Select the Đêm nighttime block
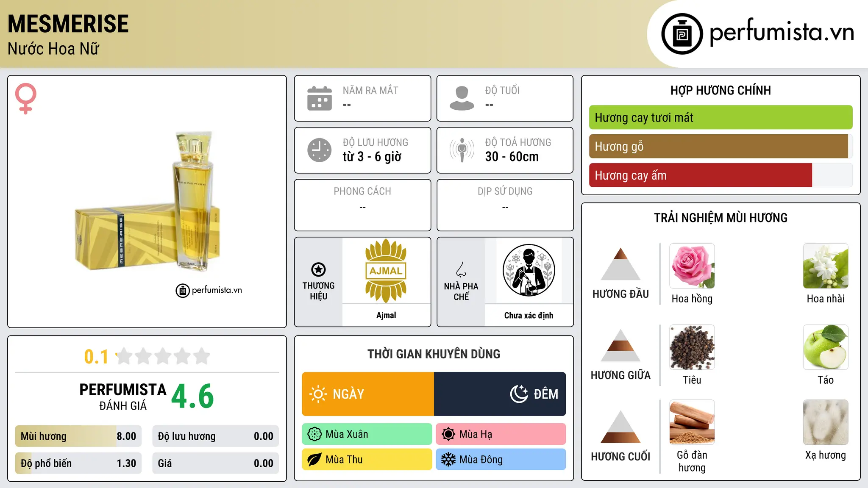 [x=500, y=394]
